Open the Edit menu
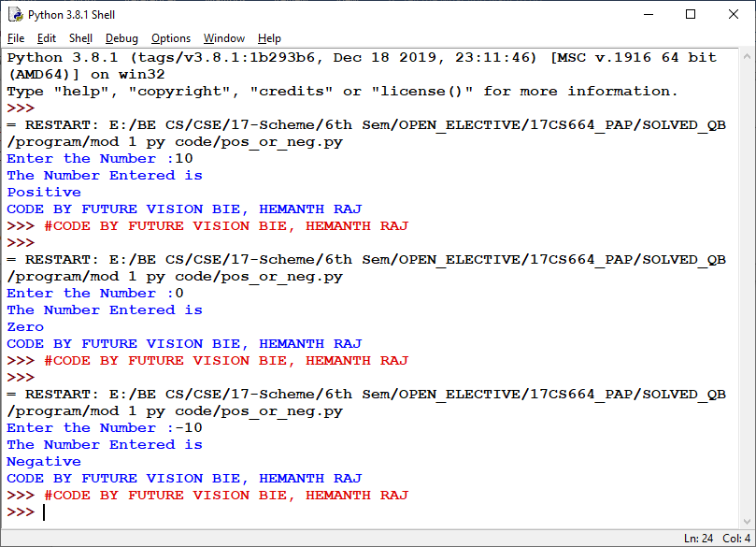This screenshot has width=756, height=547. [46, 38]
